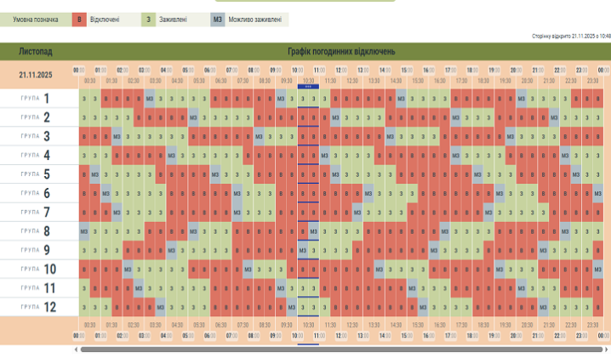Screen dimensions: 611x364
Task: Click the current time marker at 10:30
Action: (308, 86)
